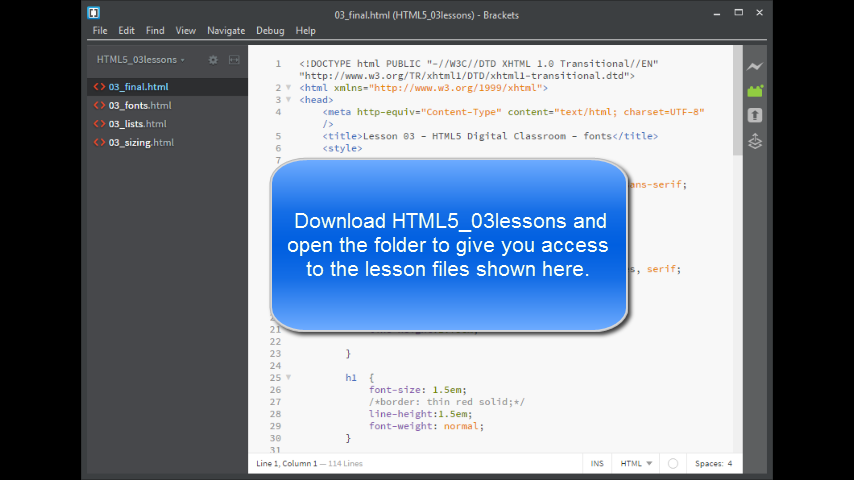Image resolution: width=854 pixels, height=480 pixels.
Task: Collapse the head tag fold at line 3
Action: click(288, 100)
